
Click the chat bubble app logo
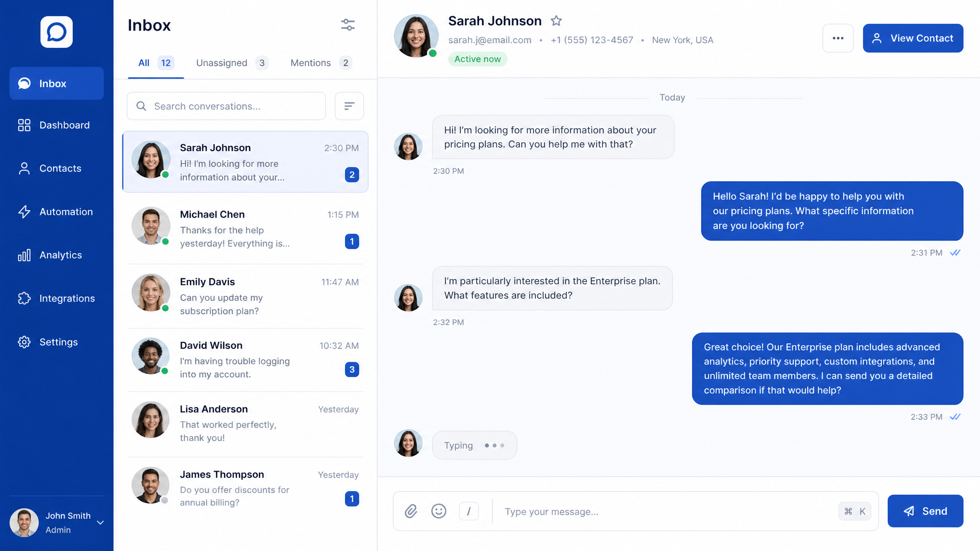56,32
